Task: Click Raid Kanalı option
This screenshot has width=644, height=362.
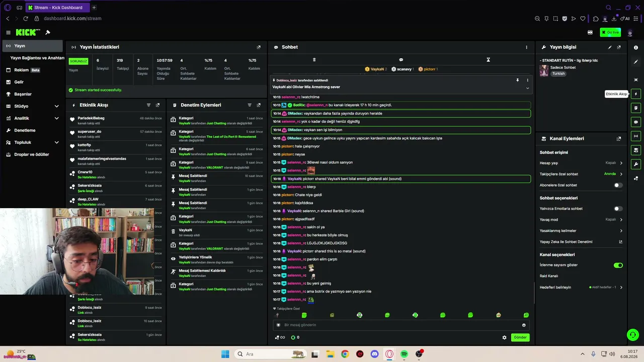Action: coord(549,276)
